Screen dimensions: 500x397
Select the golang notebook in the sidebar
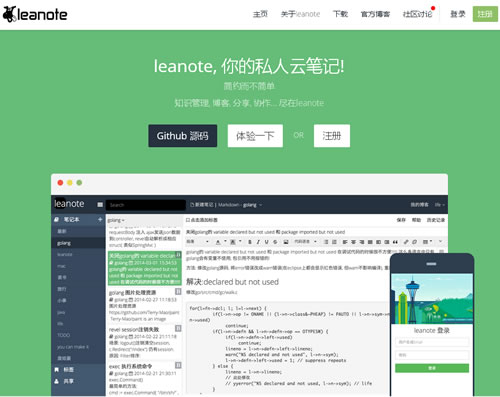click(x=78, y=243)
